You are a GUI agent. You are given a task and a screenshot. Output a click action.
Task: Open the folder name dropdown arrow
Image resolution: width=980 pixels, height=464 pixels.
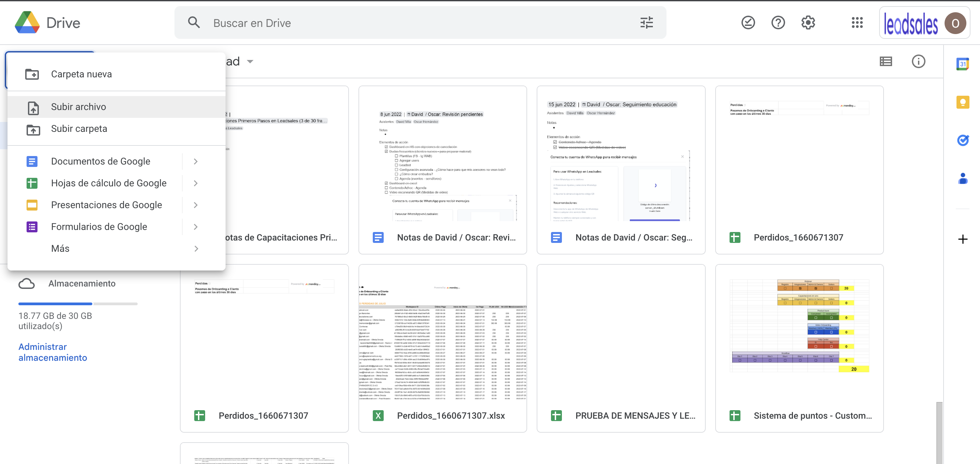click(250, 61)
